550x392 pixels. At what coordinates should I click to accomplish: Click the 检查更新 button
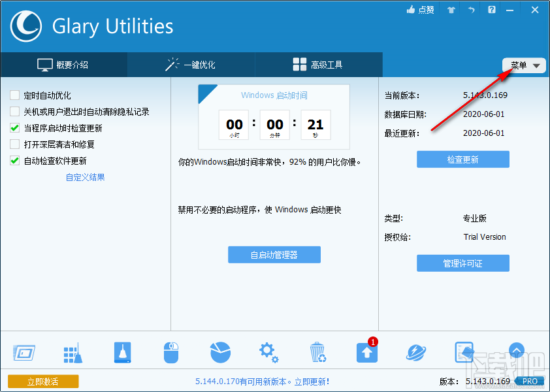462,159
